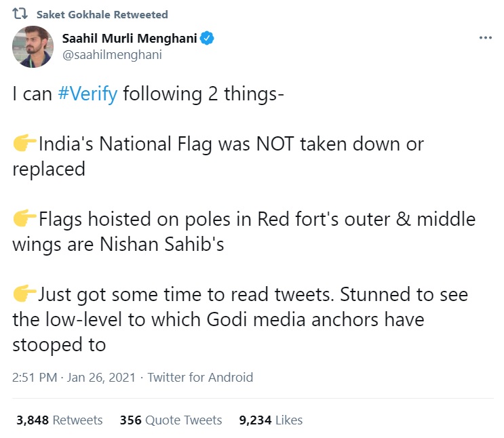Click the pointing emoji before "Just got some time"

click(x=24, y=295)
